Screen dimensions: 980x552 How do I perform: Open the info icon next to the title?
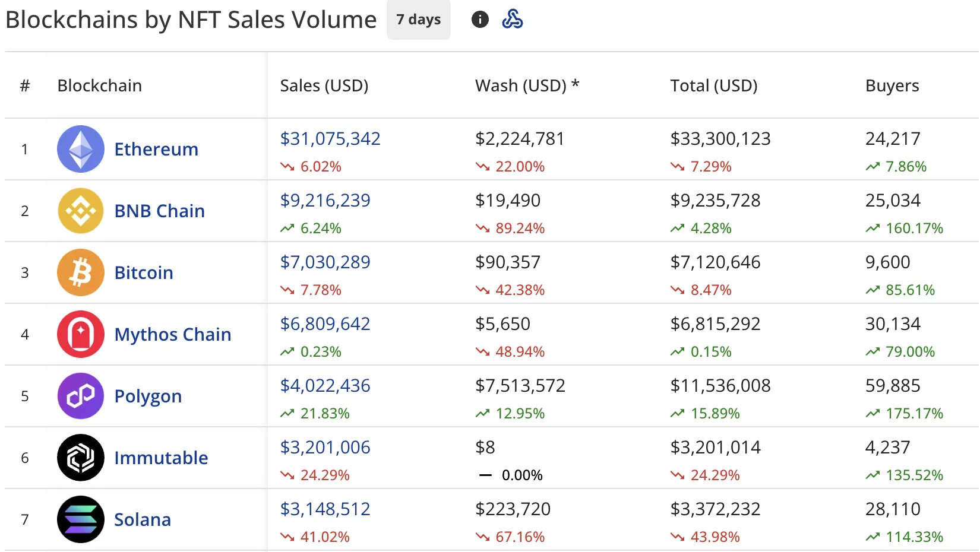tap(479, 20)
